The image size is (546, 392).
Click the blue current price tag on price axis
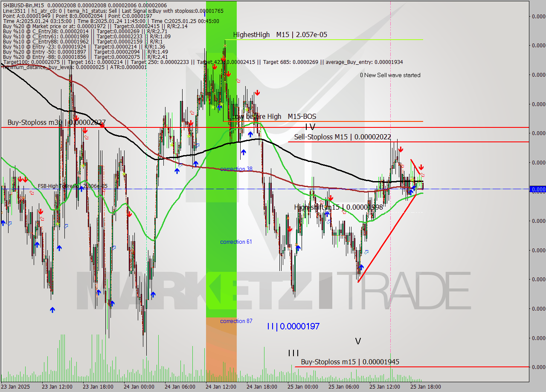537,189
